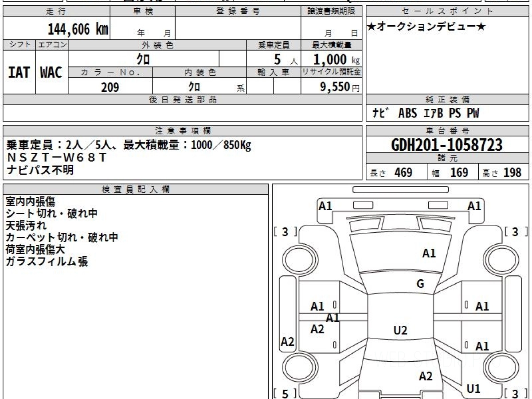Click the セールスポイント header

coord(448,12)
